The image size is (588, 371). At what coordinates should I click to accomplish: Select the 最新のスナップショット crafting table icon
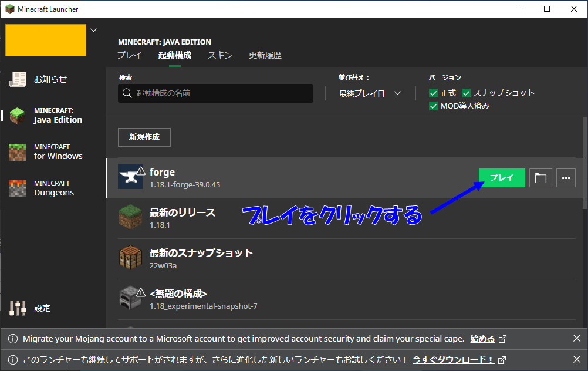(130, 258)
